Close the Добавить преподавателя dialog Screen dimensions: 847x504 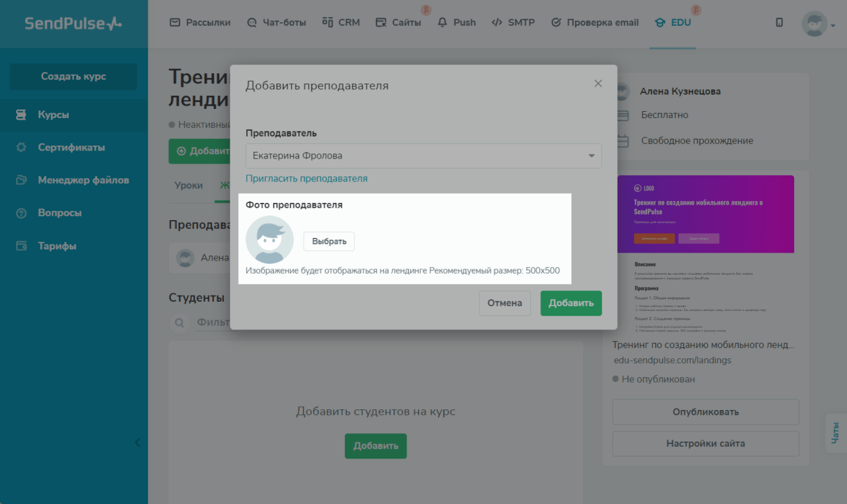[598, 84]
